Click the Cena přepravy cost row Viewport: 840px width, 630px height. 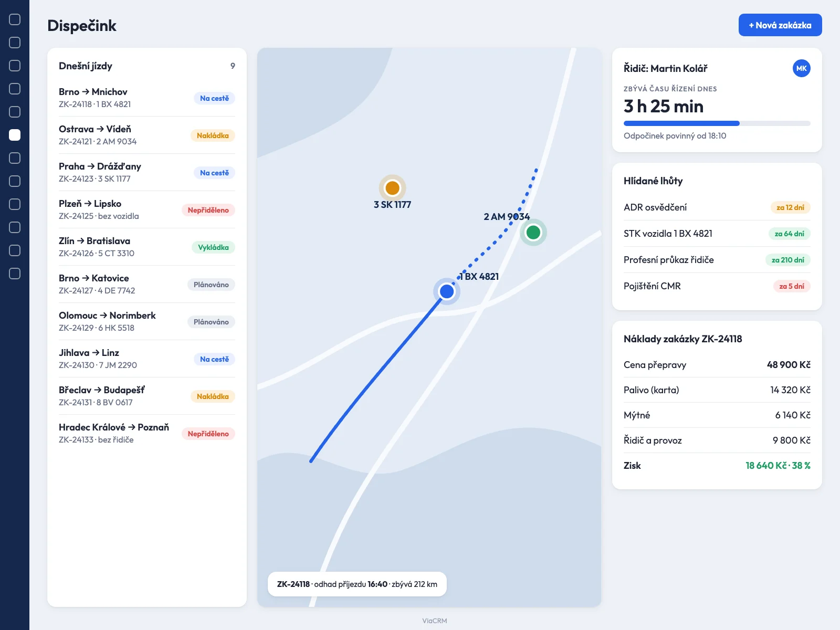[717, 365]
